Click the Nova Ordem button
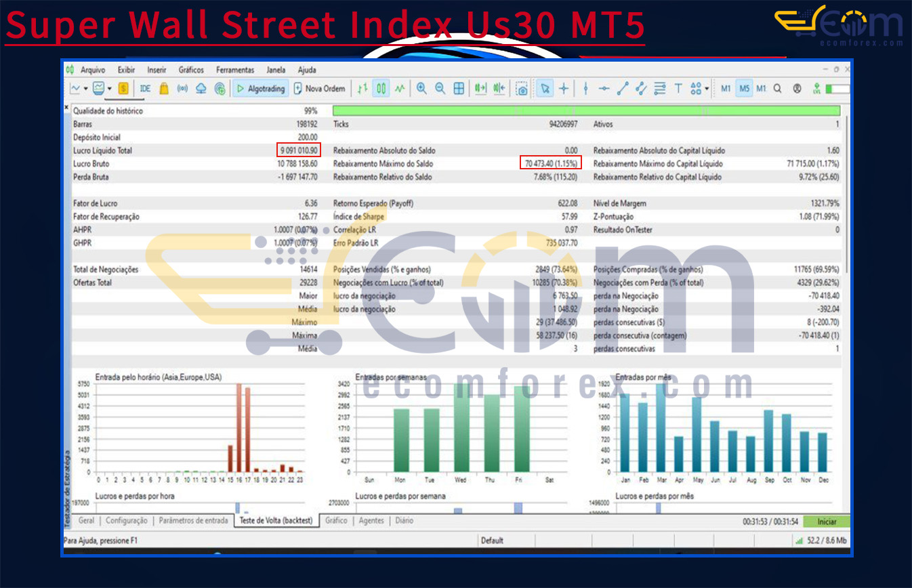 pos(319,89)
